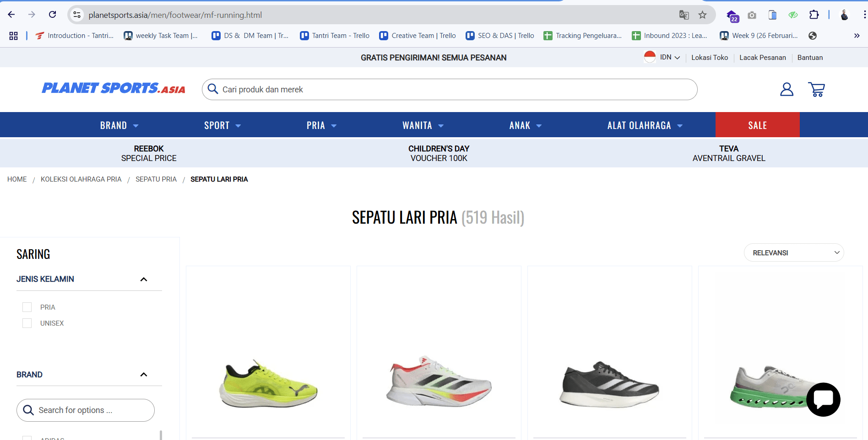Open the white and red Adidas shoe product
This screenshot has width=868, height=440.
coord(439,382)
